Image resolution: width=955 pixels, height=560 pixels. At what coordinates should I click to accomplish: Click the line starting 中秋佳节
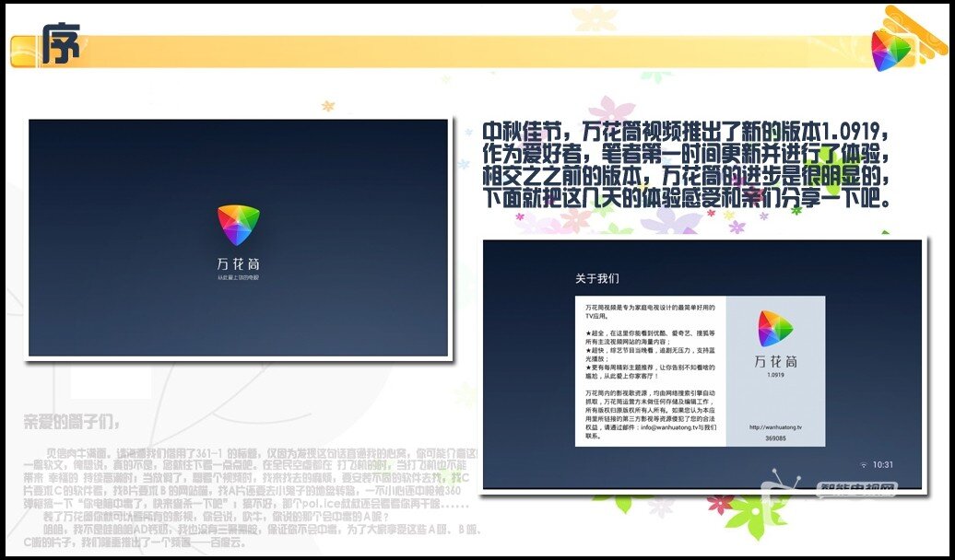(687, 131)
